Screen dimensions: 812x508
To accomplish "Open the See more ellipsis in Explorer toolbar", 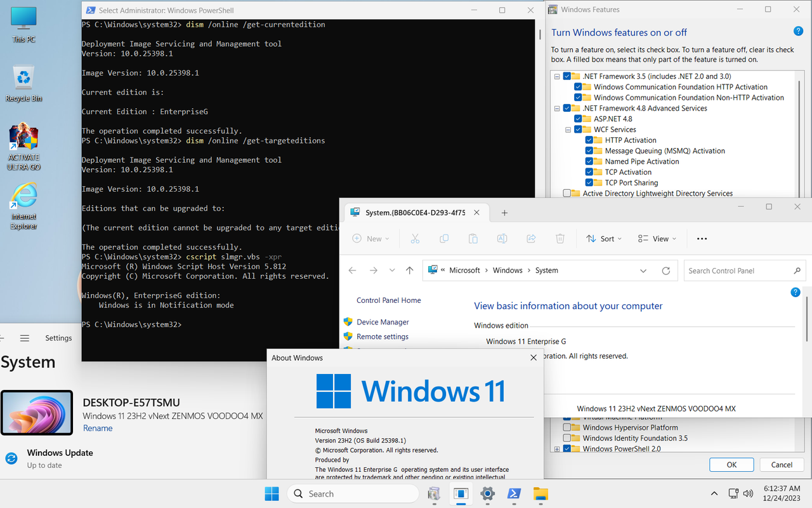I will pyautogui.click(x=702, y=239).
